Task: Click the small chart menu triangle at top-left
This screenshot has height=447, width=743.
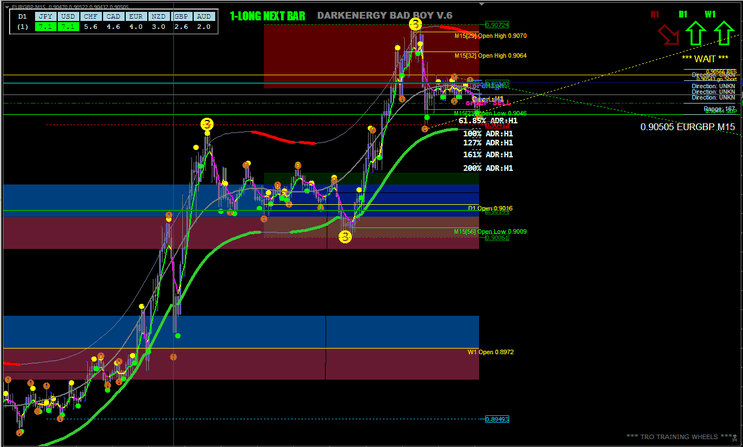Action: pyautogui.click(x=6, y=6)
